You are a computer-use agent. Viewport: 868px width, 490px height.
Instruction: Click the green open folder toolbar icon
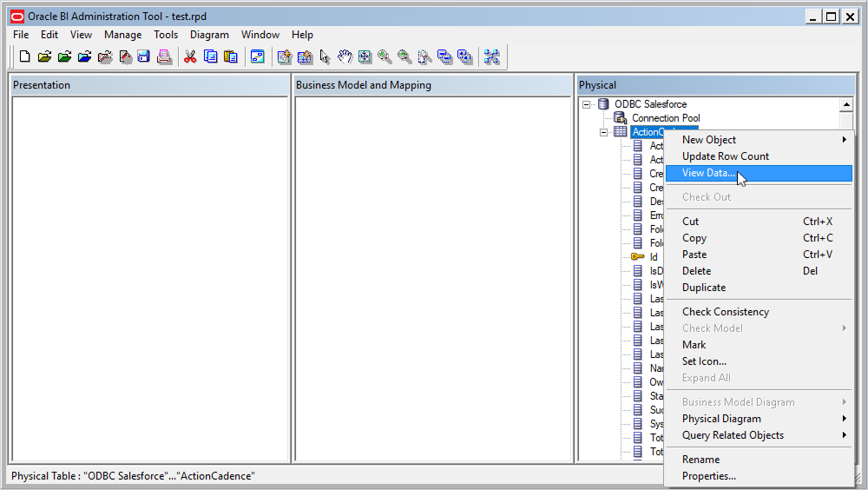[65, 56]
